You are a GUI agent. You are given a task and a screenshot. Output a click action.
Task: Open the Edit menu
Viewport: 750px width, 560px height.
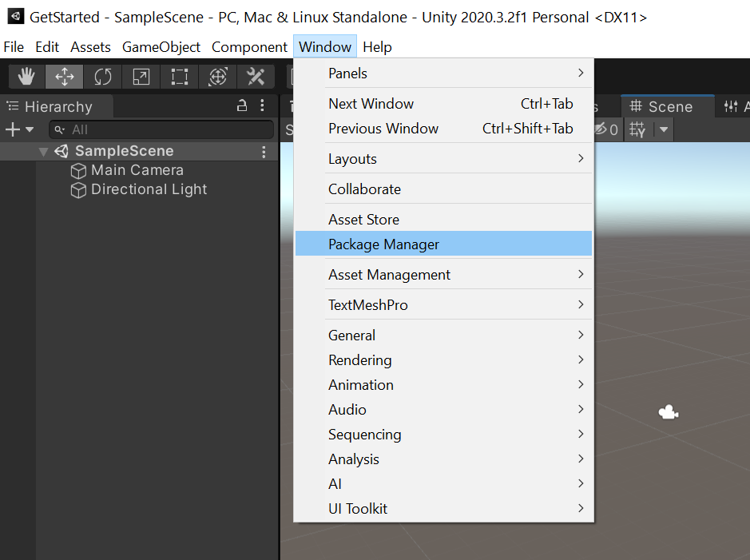pos(47,47)
